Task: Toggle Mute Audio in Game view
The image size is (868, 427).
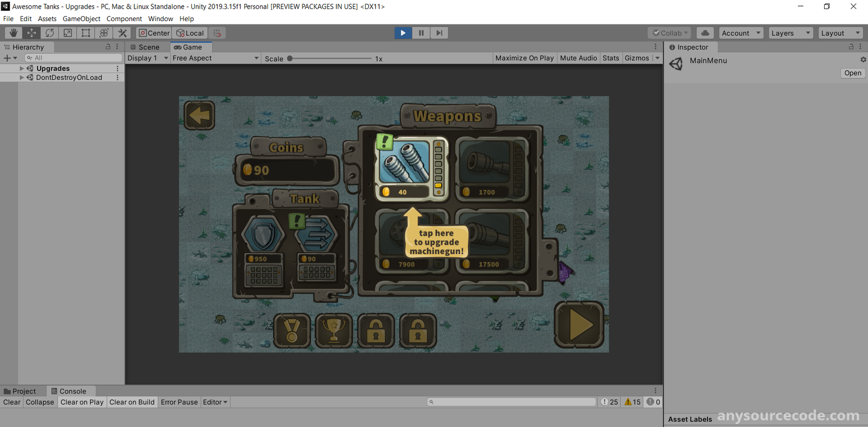Action: (578, 58)
